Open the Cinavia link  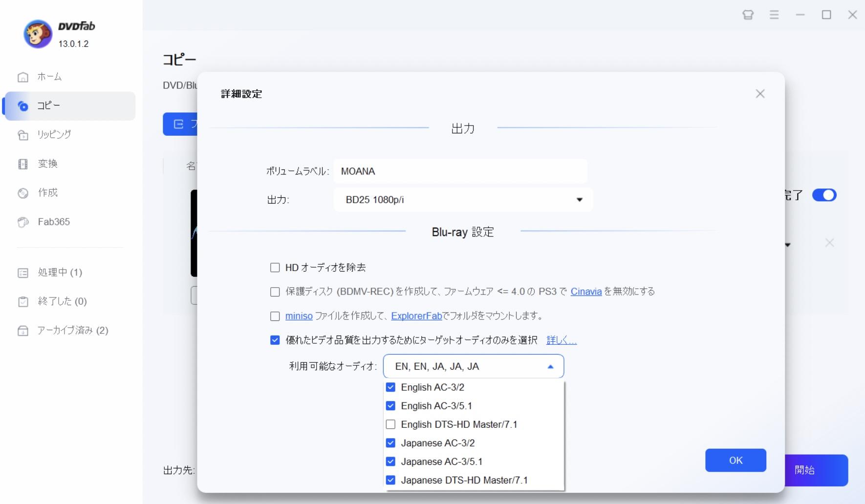click(586, 292)
